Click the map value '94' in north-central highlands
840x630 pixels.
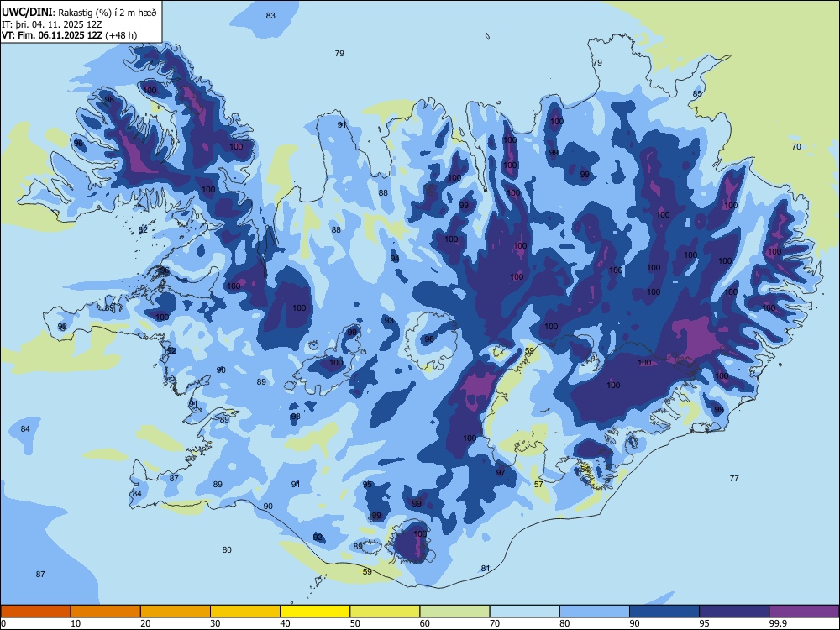click(395, 259)
